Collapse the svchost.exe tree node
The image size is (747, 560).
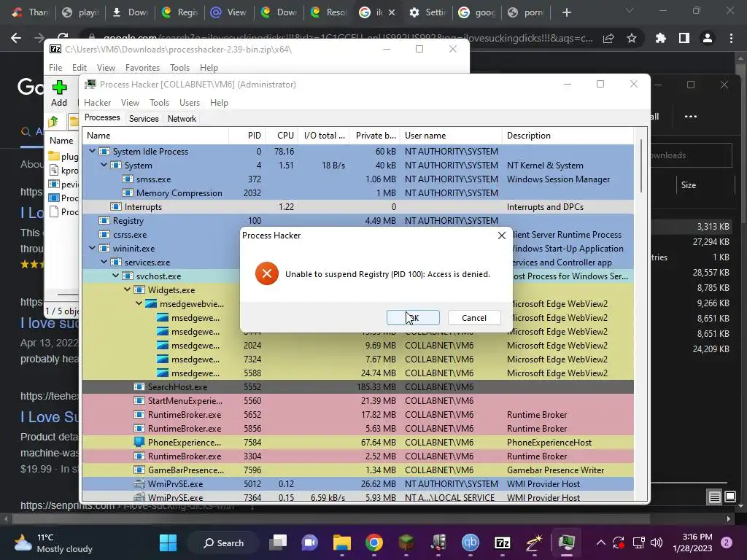click(116, 276)
